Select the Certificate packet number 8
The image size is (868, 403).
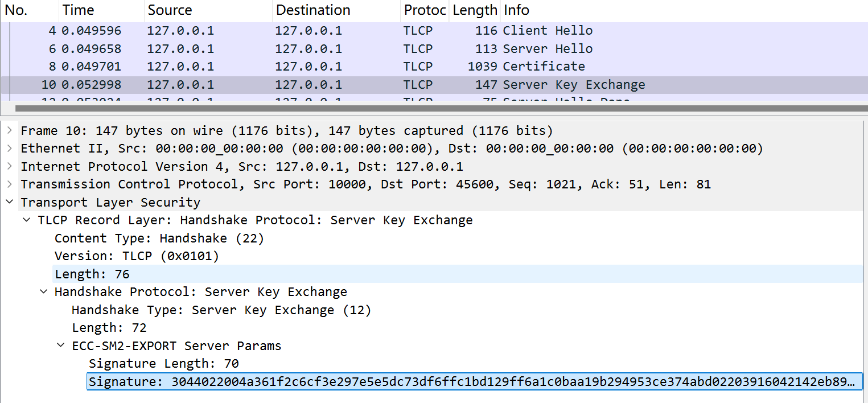[x=434, y=67]
